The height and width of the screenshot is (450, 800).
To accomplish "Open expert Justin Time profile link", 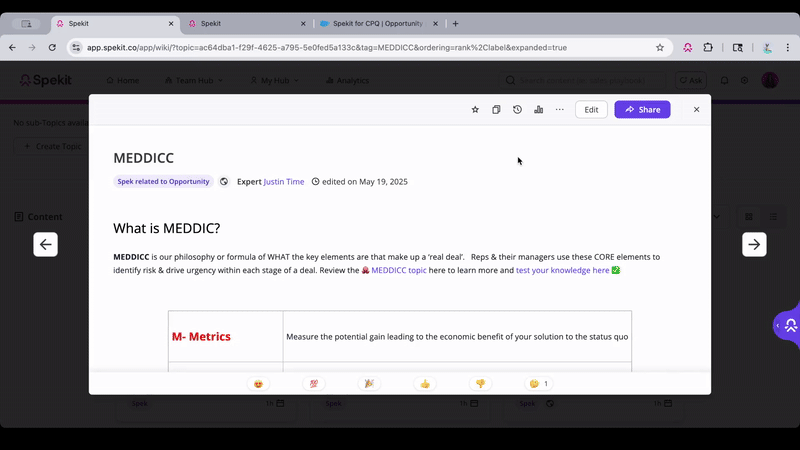I will [284, 182].
